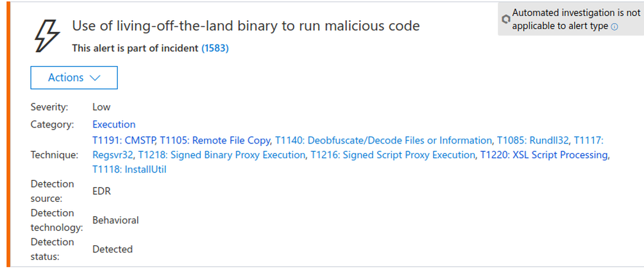Open the T1118: InstallUtil technique link
Screen dimensions: 644x270
tap(129, 169)
